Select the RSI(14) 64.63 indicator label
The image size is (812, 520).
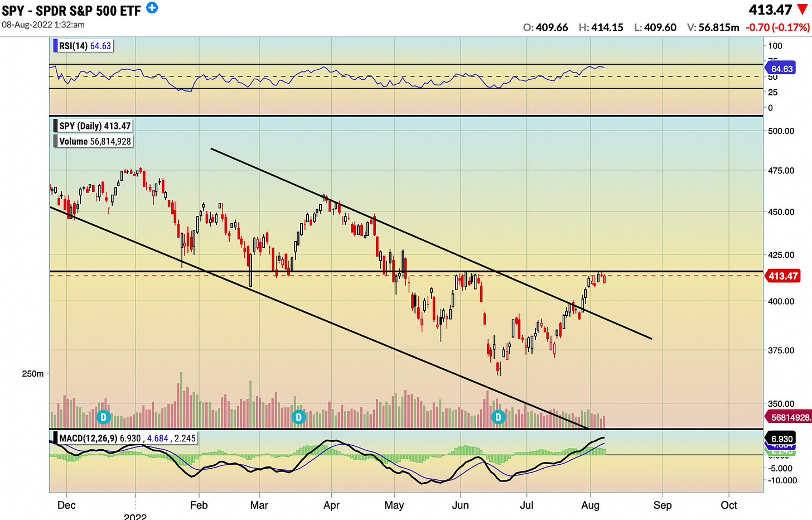coord(84,46)
